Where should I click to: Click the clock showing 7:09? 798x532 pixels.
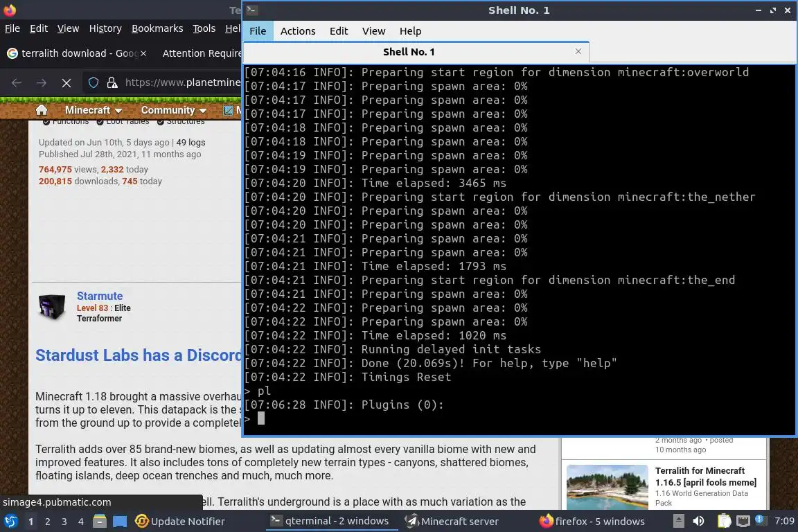784,521
